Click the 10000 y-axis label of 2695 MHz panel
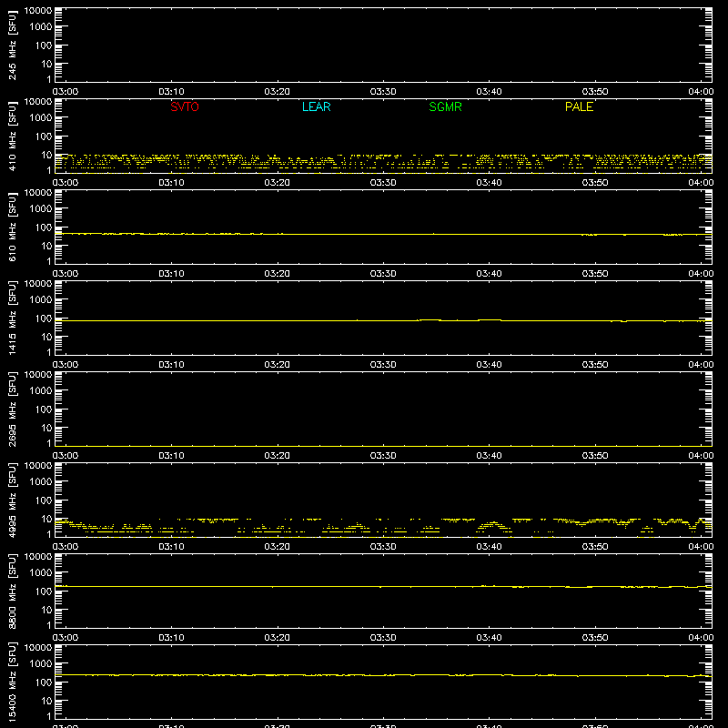This screenshot has width=728, height=728. tap(38, 375)
